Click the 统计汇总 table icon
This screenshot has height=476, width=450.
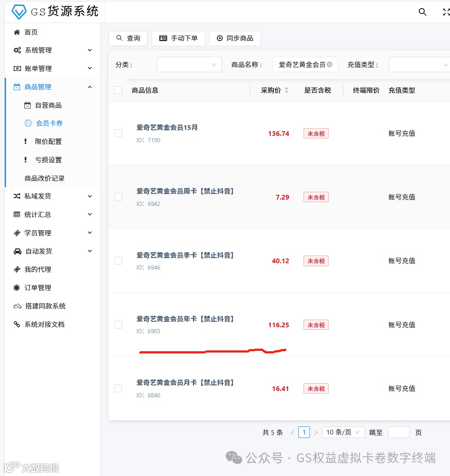[x=17, y=214]
